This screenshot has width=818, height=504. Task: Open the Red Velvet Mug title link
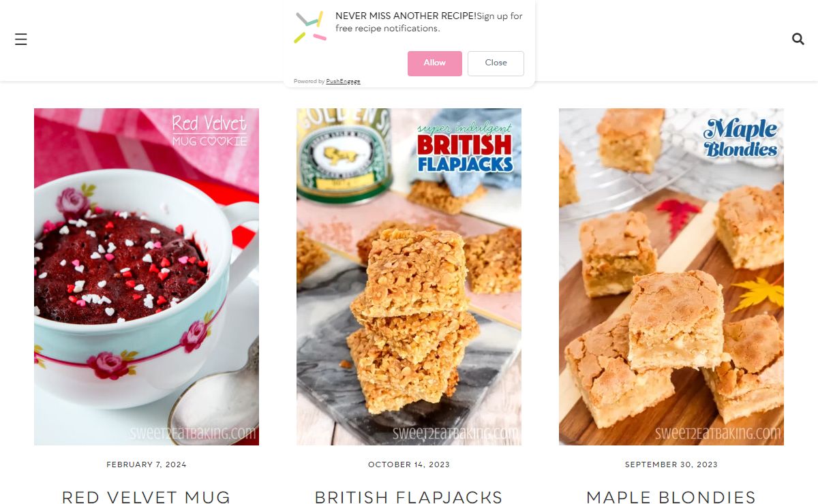point(147,497)
